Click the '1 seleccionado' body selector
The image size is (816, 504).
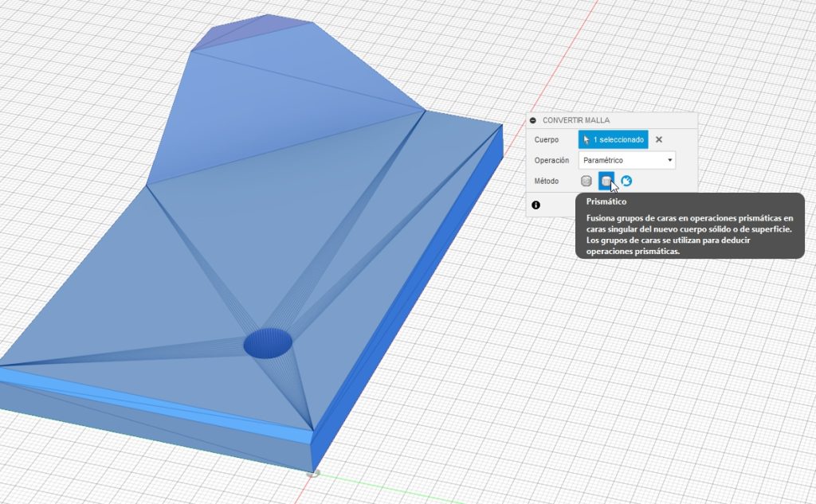point(613,139)
